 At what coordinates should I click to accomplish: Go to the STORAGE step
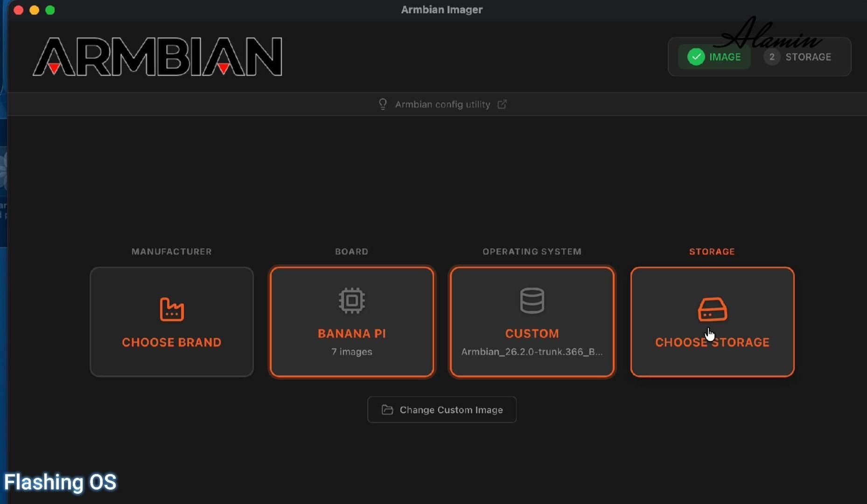pyautogui.click(x=798, y=57)
